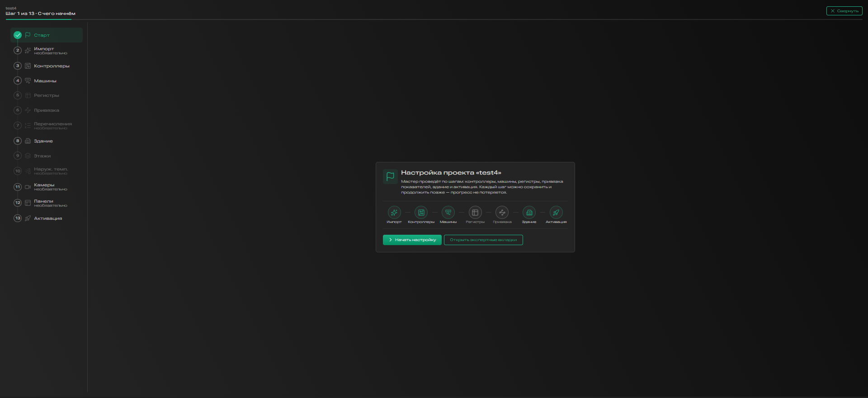Open step 6 Привязка in the sidebar

(x=47, y=110)
